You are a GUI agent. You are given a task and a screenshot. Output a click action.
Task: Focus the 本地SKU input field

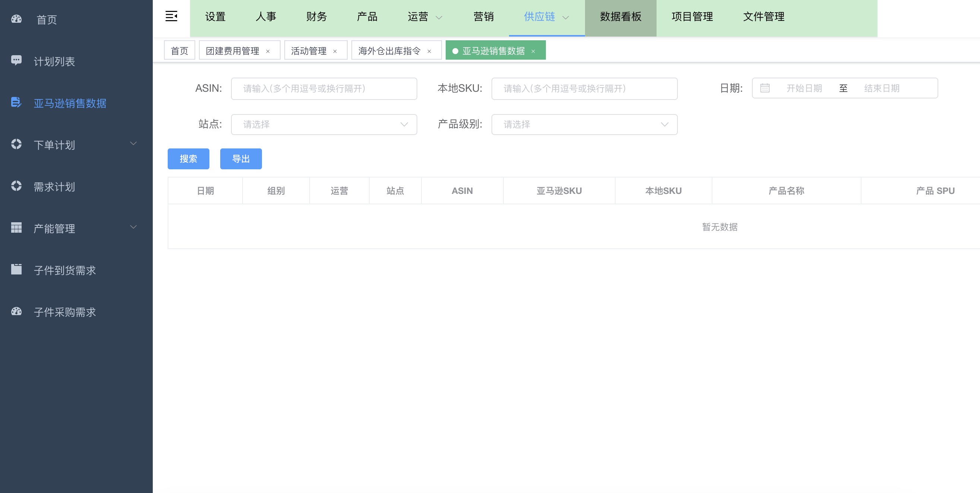[x=584, y=89]
